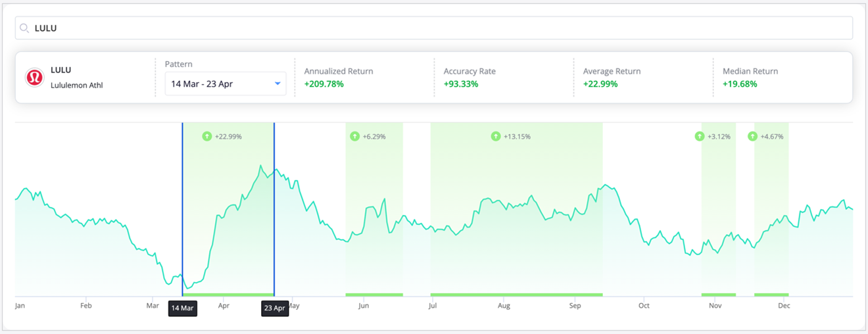Click the LULU ticker symbol in card

tap(60, 70)
